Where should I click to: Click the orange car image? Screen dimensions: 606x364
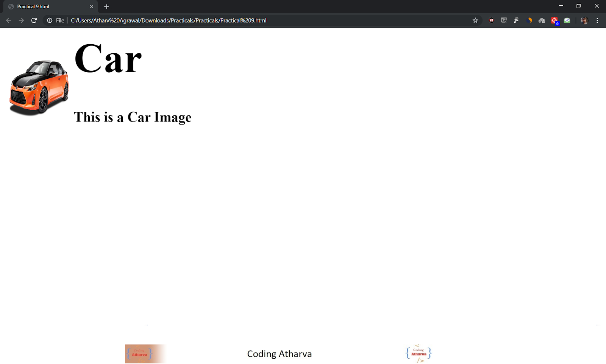(x=39, y=85)
